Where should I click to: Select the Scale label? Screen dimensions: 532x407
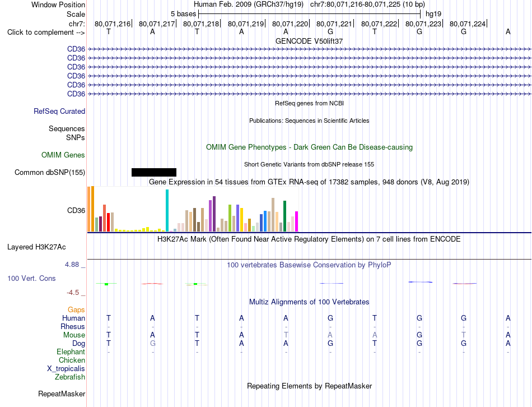click(76, 14)
